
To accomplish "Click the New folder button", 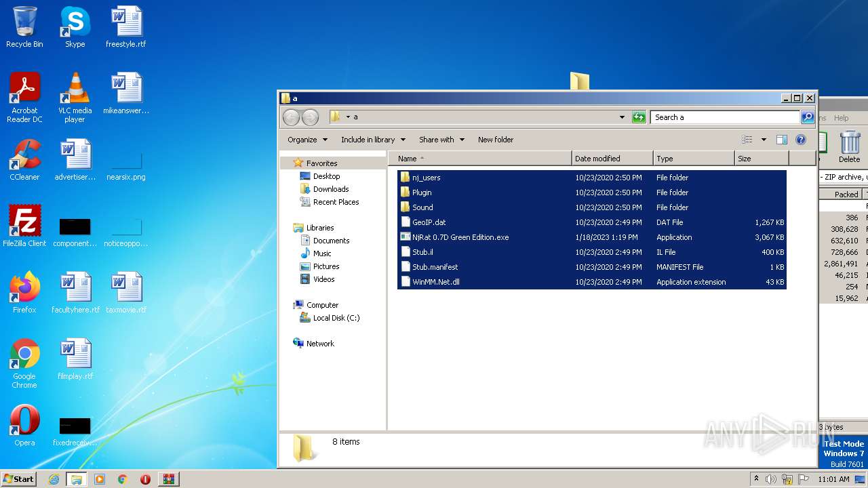I will [x=496, y=140].
